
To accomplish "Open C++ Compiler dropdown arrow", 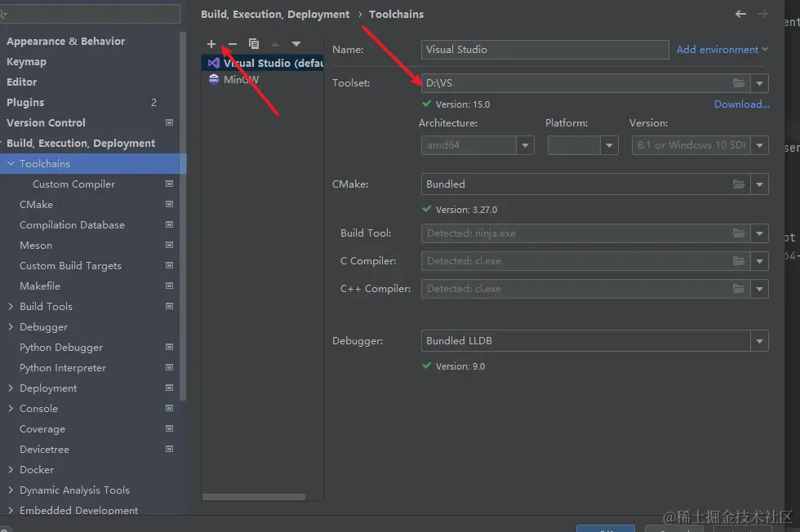I will (759, 289).
